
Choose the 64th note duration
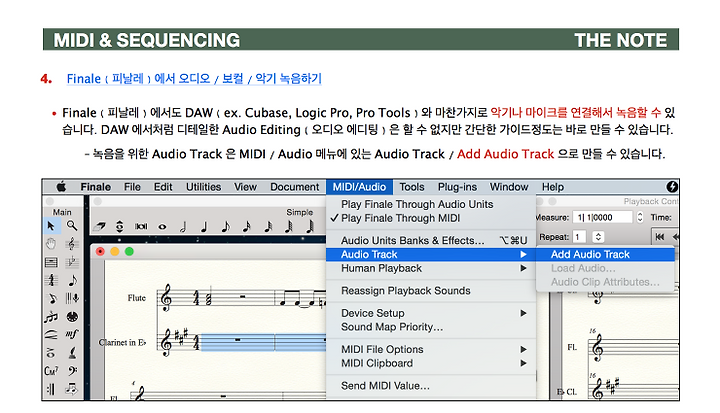[289, 226]
